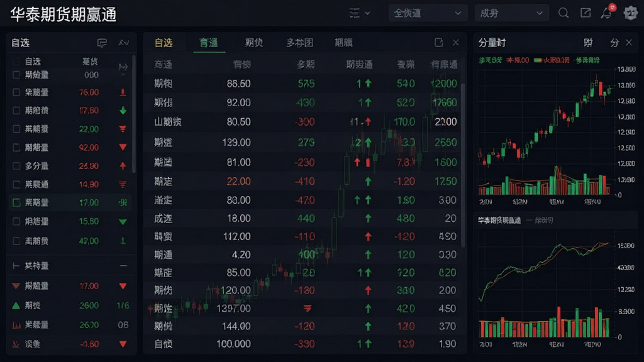Tick the checkbox in the 07.60 row
Screen dimensions: 644x362
coord(16,111)
